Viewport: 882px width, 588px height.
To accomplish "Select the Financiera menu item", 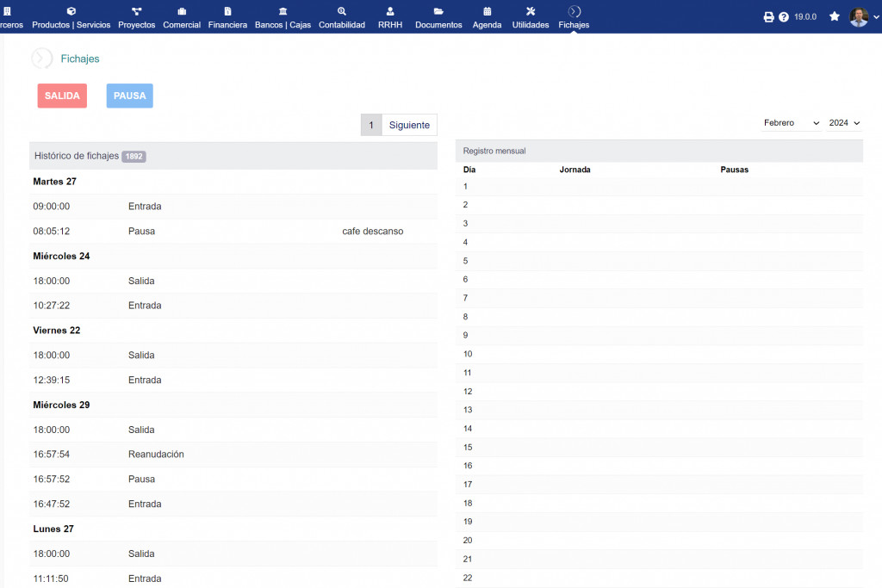I will click(227, 25).
